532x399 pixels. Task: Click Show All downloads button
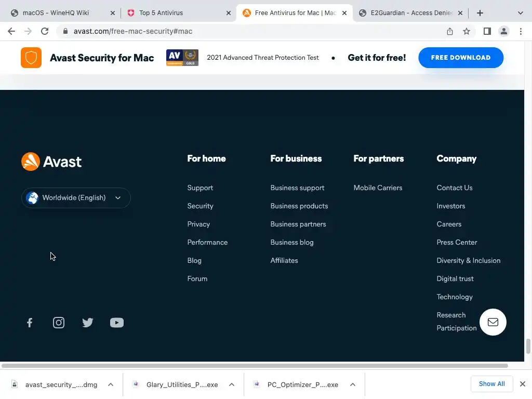tap(491, 384)
